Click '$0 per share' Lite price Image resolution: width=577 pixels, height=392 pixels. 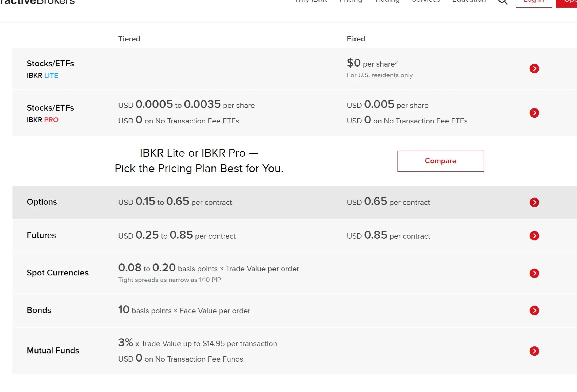[372, 63]
